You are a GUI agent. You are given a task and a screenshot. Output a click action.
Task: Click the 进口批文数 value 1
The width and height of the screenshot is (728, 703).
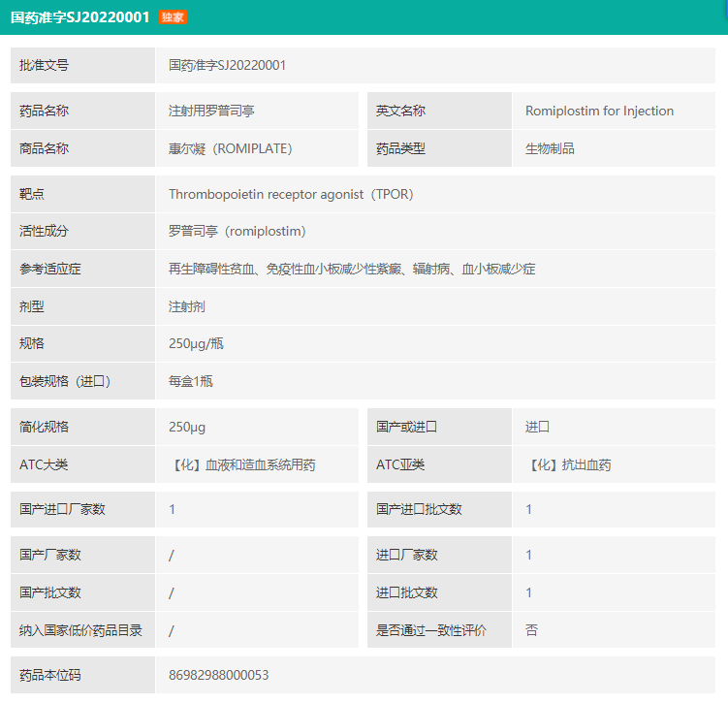tap(529, 592)
